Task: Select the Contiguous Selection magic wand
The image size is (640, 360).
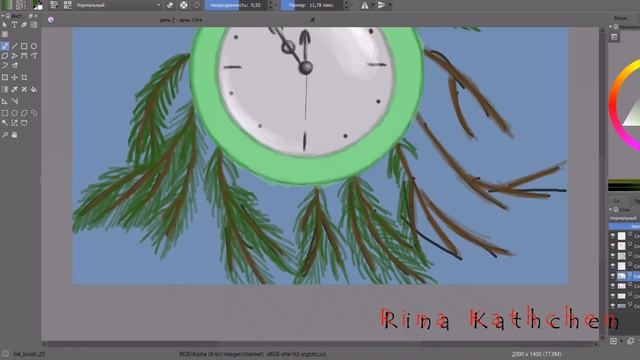Action: tap(4, 123)
